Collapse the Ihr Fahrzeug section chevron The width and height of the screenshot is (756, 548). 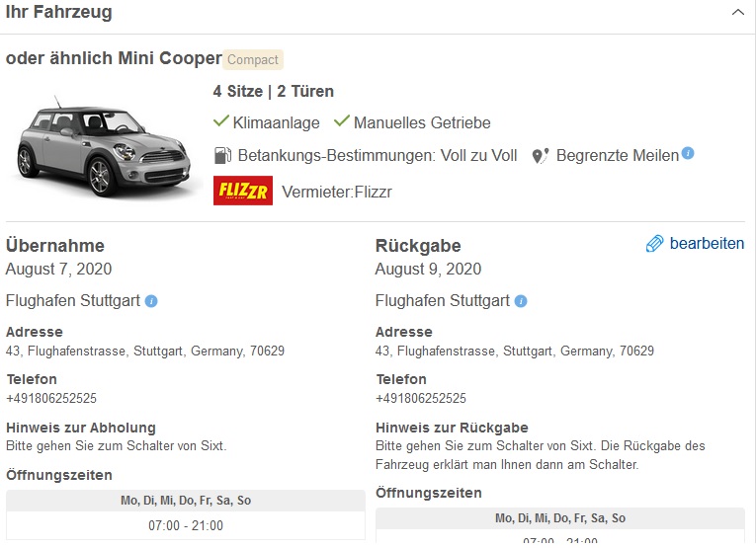[x=737, y=13]
